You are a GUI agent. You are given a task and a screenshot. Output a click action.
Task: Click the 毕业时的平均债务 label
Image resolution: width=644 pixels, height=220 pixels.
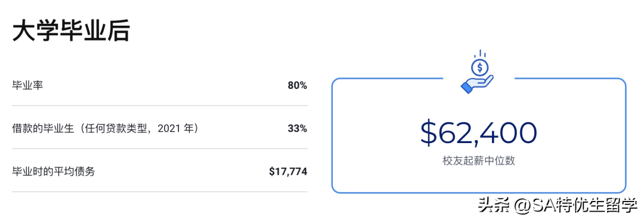pos(54,171)
